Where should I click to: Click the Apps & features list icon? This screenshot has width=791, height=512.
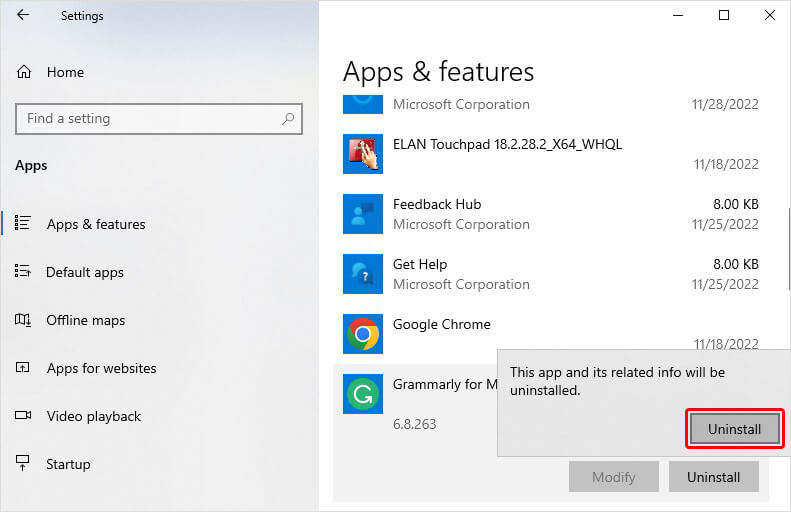pos(23,223)
